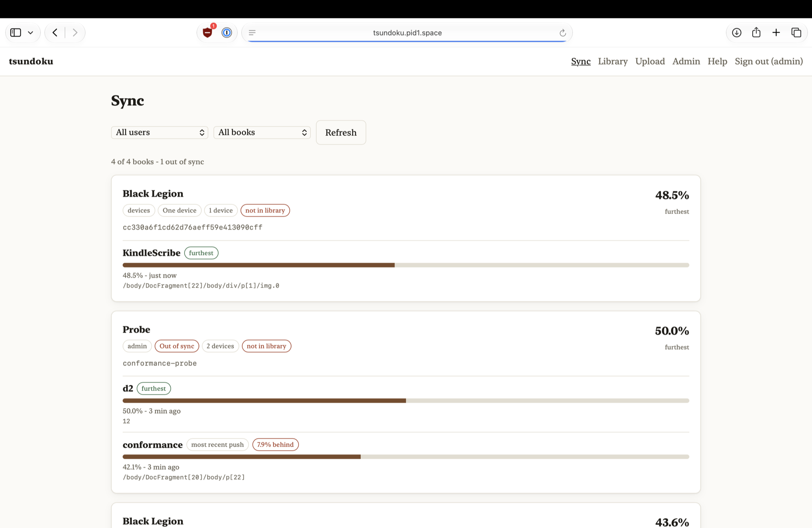
Task: Click the admin user badge on Probe
Action: tap(137, 346)
